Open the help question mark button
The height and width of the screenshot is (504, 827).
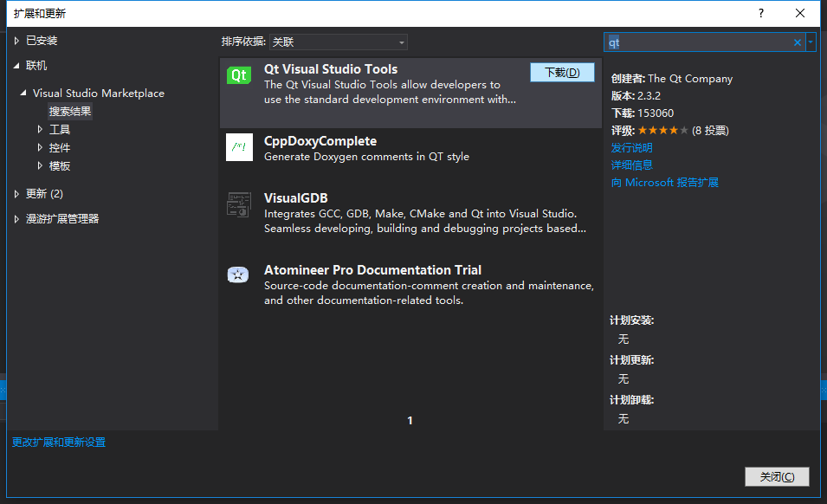coord(761,14)
